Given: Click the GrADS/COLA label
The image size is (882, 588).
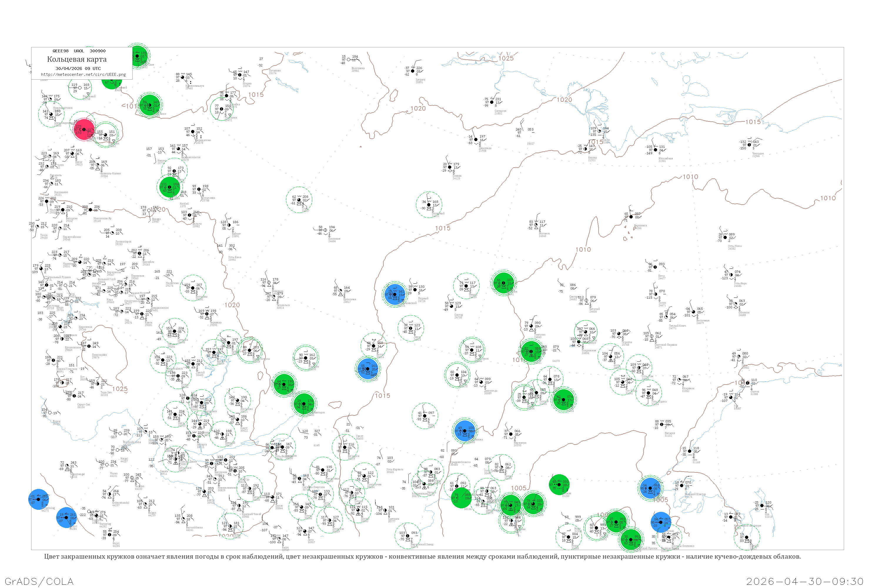Looking at the screenshot, I should pos(39,581).
